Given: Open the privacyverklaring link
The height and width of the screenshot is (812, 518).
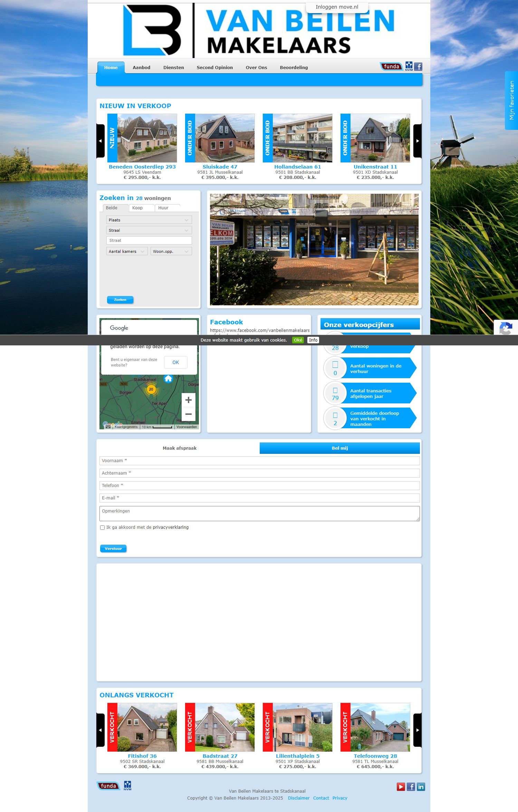Looking at the screenshot, I should [171, 527].
